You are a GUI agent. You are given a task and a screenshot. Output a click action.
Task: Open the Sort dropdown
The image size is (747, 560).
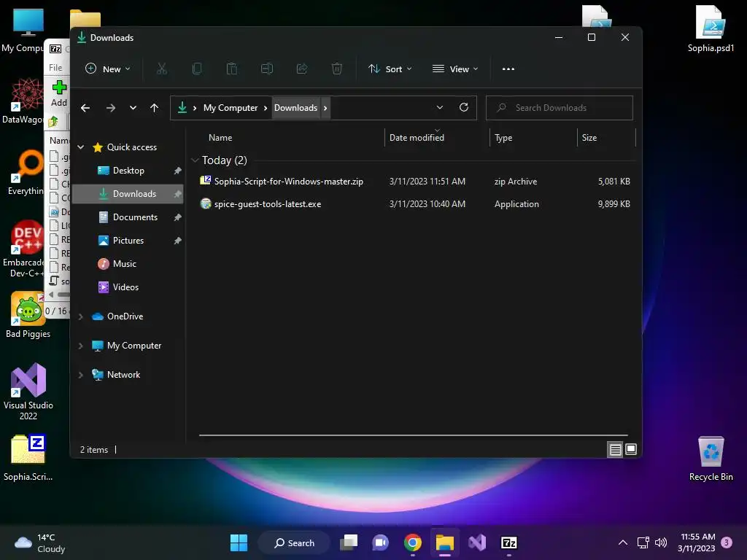tap(390, 69)
